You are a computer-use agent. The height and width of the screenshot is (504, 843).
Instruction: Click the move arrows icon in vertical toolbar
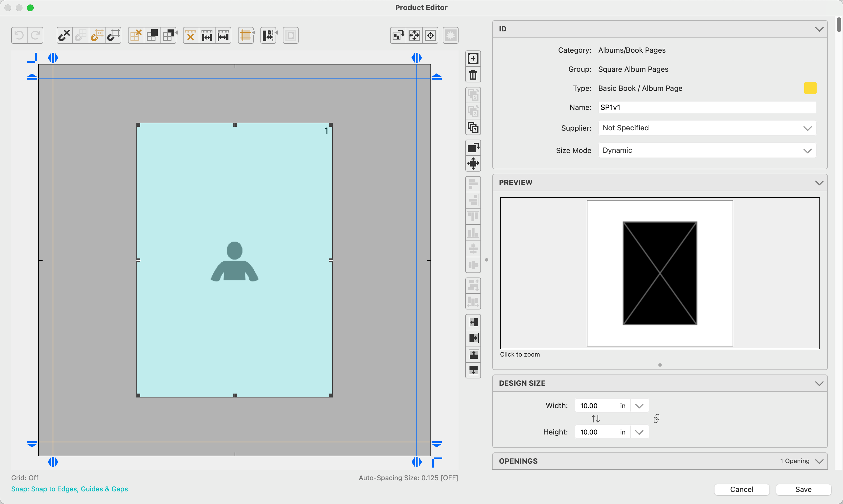(473, 164)
